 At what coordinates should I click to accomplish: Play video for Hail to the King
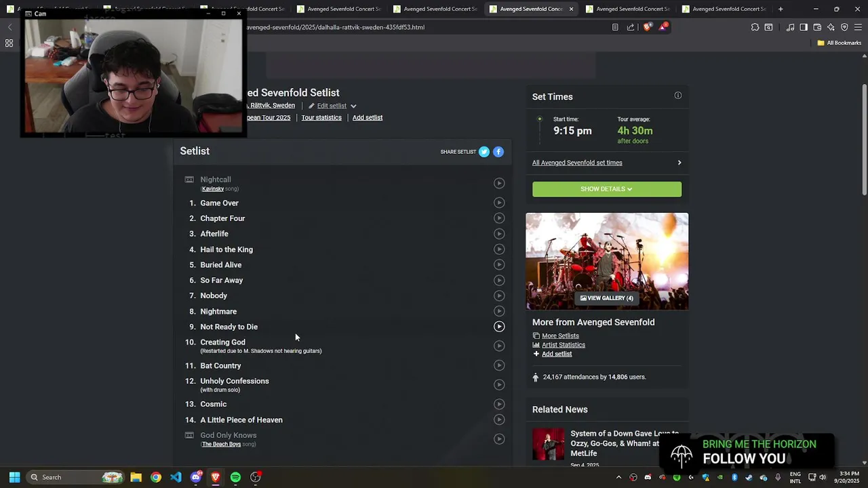pos(499,249)
